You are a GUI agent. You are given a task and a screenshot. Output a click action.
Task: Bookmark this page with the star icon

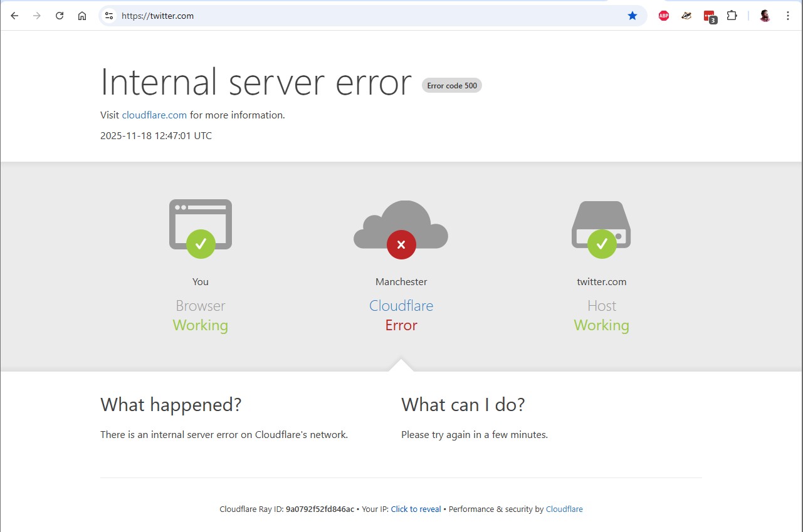pos(632,16)
